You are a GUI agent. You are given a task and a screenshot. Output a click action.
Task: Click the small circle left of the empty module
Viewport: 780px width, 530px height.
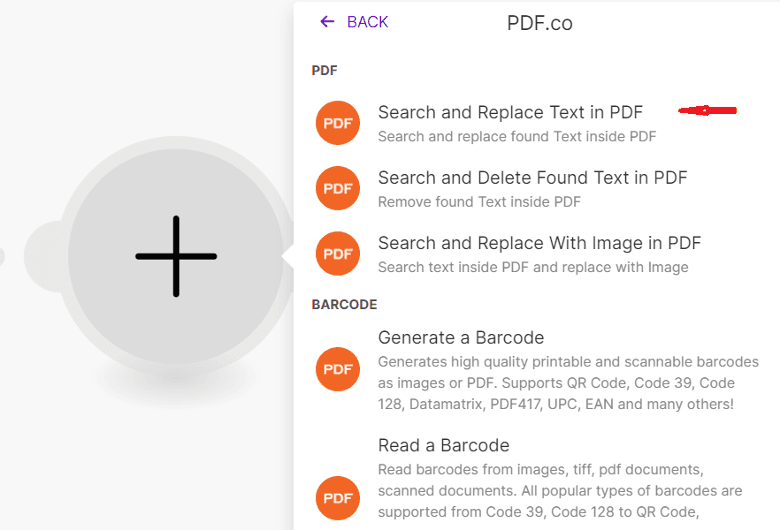tap(42, 256)
